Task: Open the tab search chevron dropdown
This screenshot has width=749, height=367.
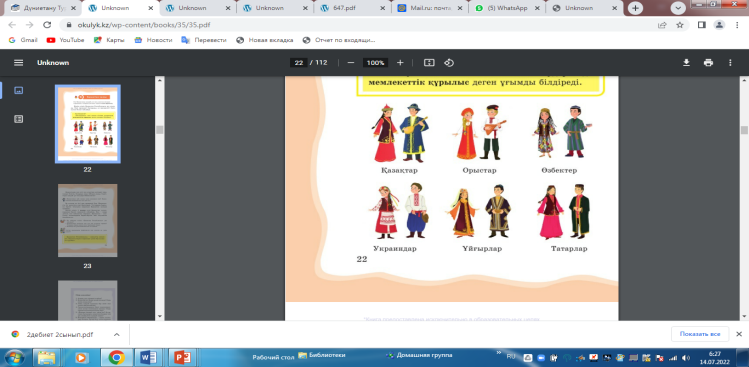Action: click(678, 8)
